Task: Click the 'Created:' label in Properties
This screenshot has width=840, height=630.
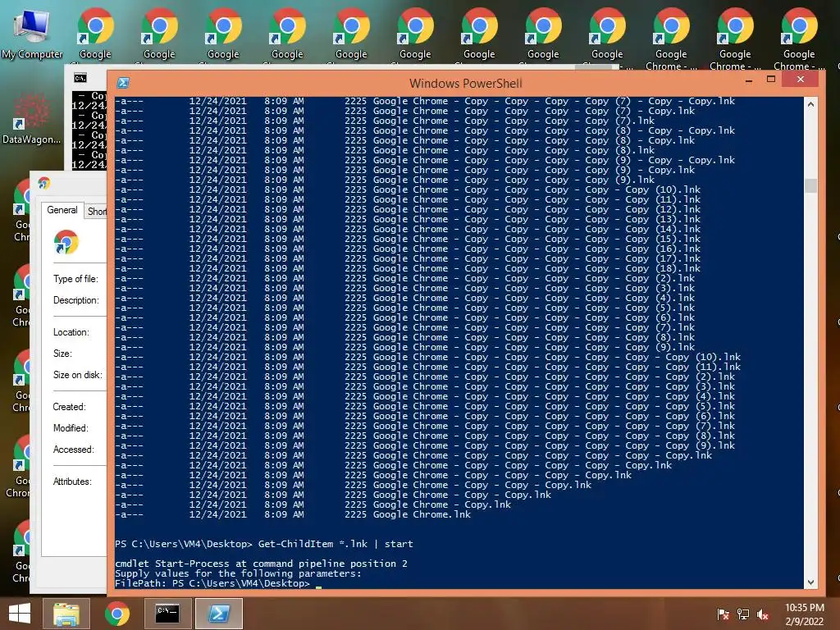Action: pyautogui.click(x=69, y=407)
